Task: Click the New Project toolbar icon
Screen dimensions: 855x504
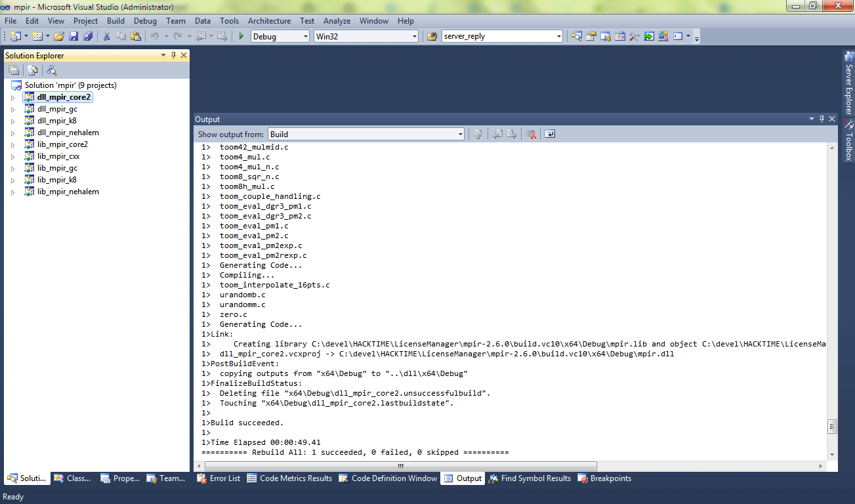Action: [x=15, y=36]
